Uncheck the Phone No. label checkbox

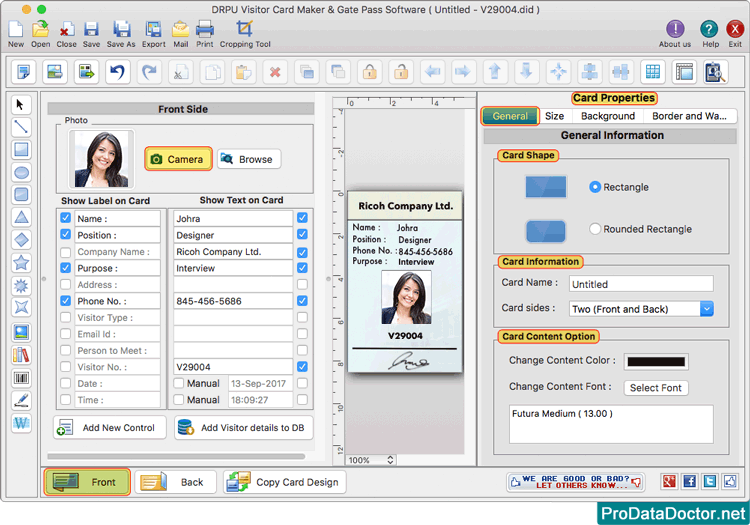[66, 301]
